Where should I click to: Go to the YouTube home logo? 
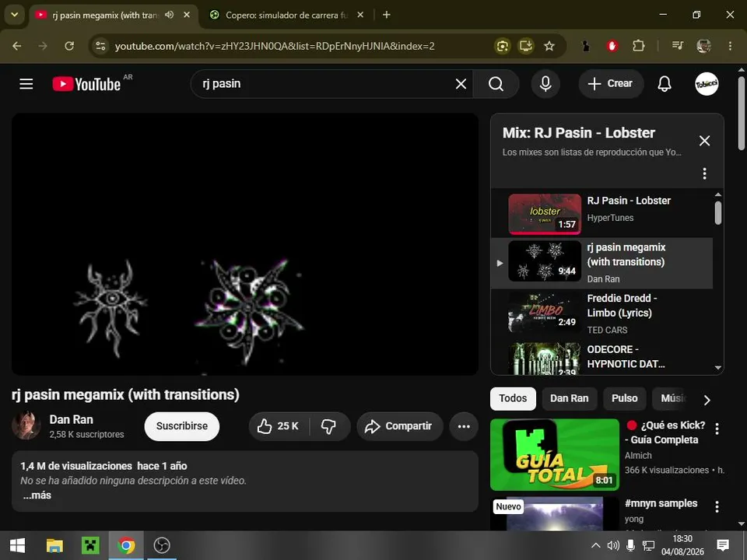click(x=86, y=84)
